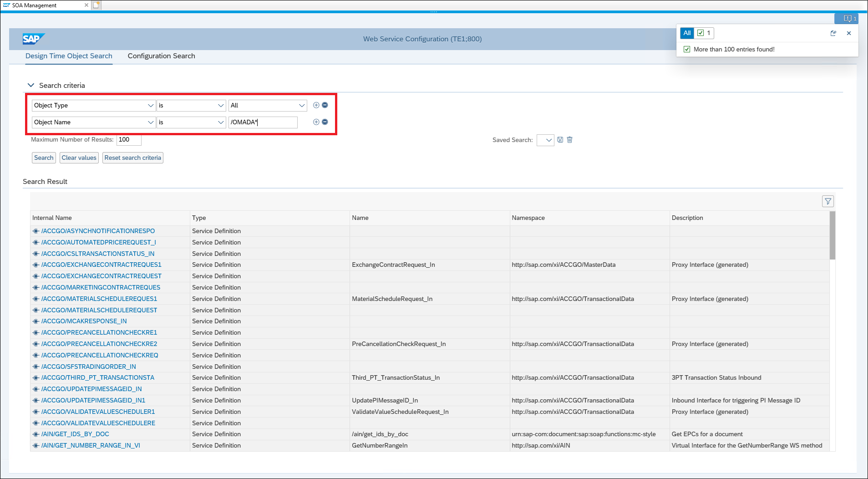Select '3PT Transaction Status Inbound' description

click(716, 377)
